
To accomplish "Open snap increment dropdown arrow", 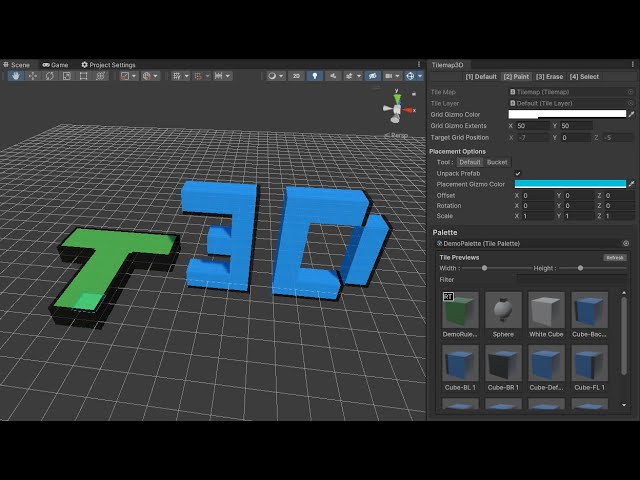I will 228,76.
